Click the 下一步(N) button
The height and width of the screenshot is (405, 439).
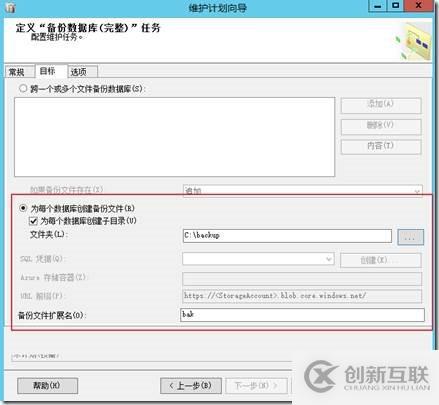(256, 386)
